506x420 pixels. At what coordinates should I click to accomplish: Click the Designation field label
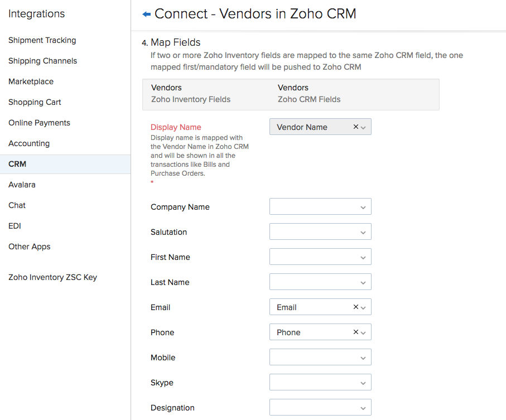tap(172, 408)
